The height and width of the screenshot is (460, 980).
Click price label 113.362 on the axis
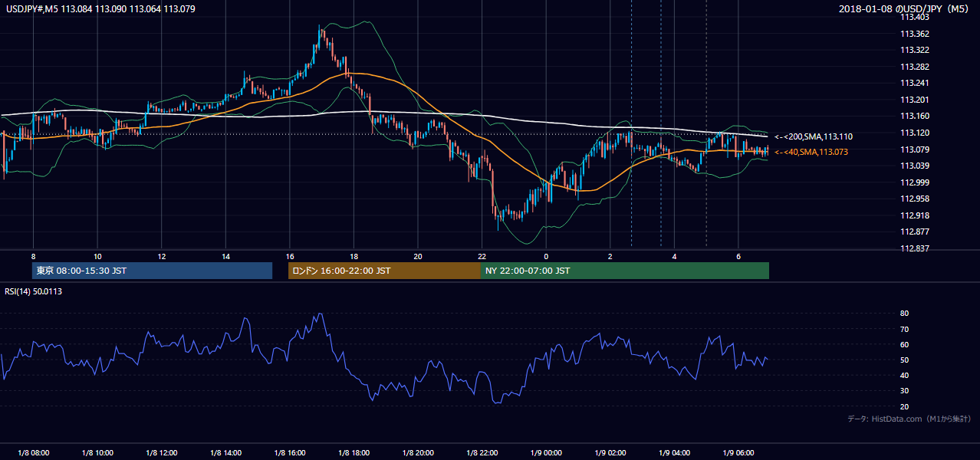pos(915,34)
